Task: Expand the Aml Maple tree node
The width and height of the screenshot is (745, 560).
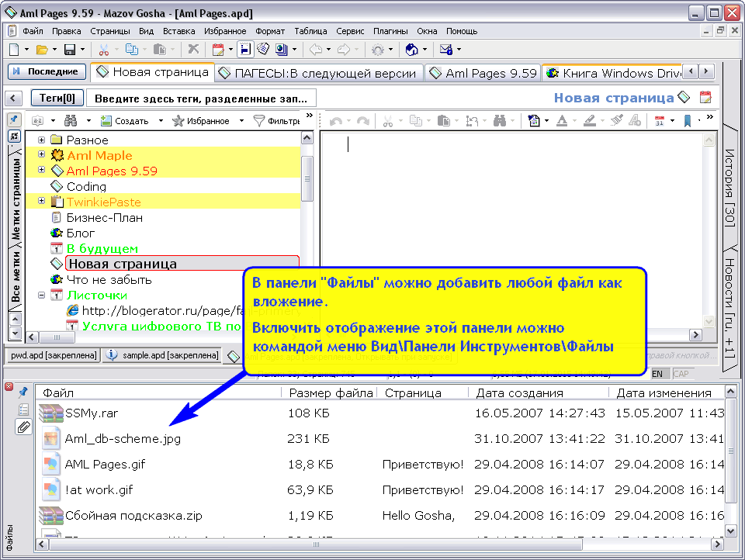Action: [41, 154]
